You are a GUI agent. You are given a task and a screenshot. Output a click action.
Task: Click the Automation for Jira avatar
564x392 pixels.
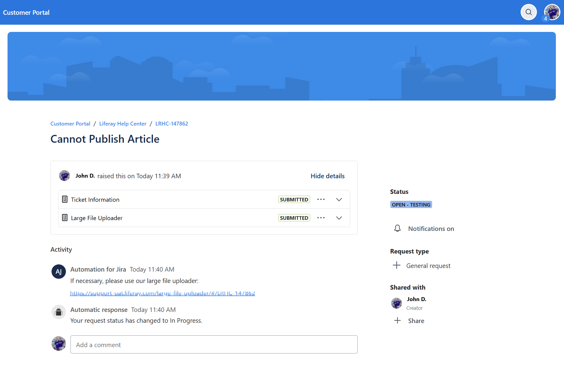(59, 272)
